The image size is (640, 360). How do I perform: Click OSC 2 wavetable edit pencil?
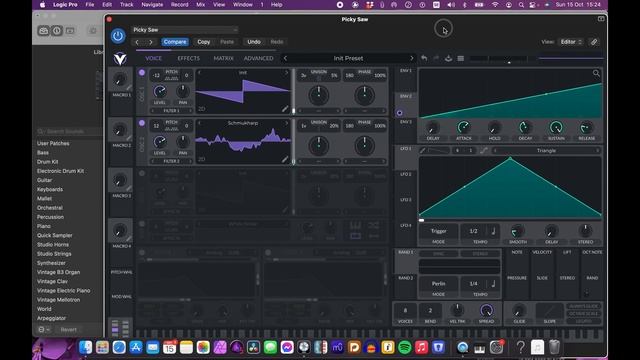click(x=285, y=159)
